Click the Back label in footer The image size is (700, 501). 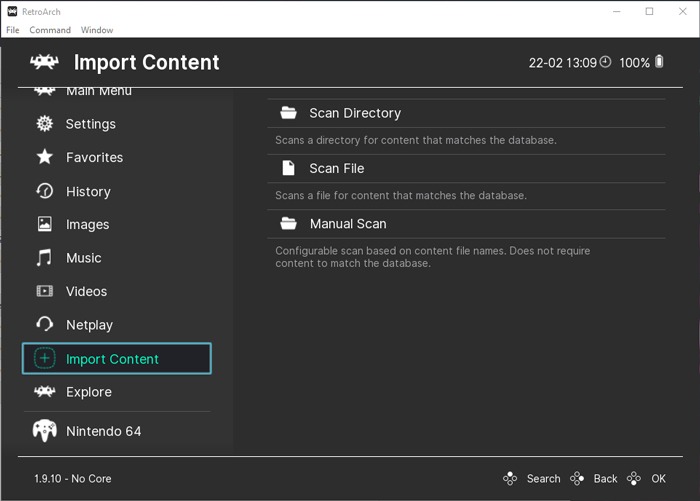click(x=605, y=479)
